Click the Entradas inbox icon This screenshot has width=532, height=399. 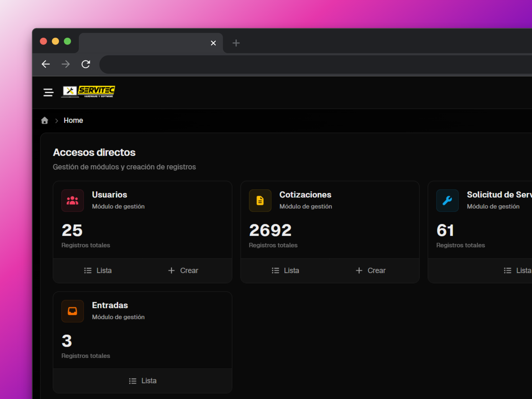point(73,311)
